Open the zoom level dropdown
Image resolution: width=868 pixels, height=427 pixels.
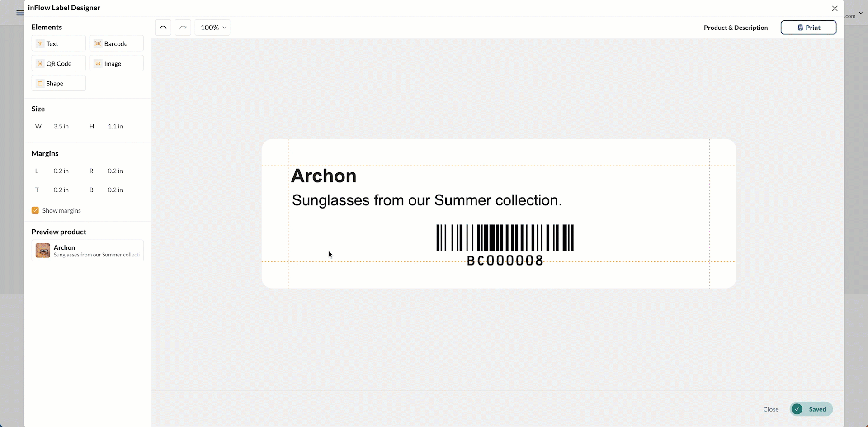212,27
